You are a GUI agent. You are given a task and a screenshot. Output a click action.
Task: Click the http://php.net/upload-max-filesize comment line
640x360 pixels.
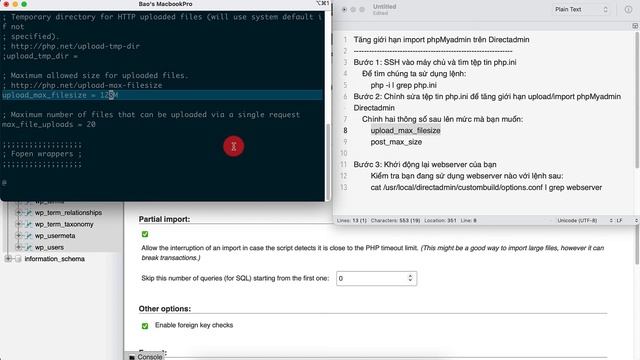click(82, 85)
